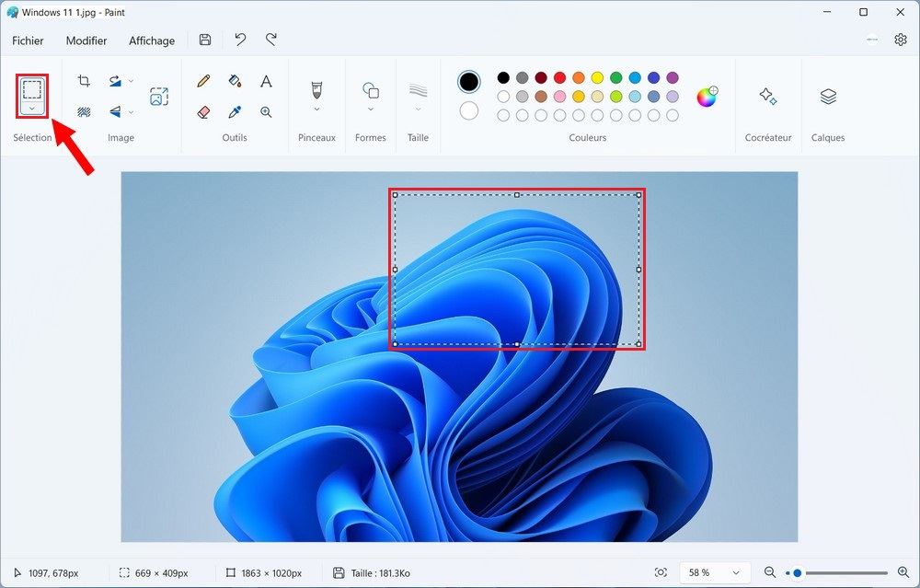The width and height of the screenshot is (920, 588).
Task: Activate the Text tool
Action: click(266, 81)
